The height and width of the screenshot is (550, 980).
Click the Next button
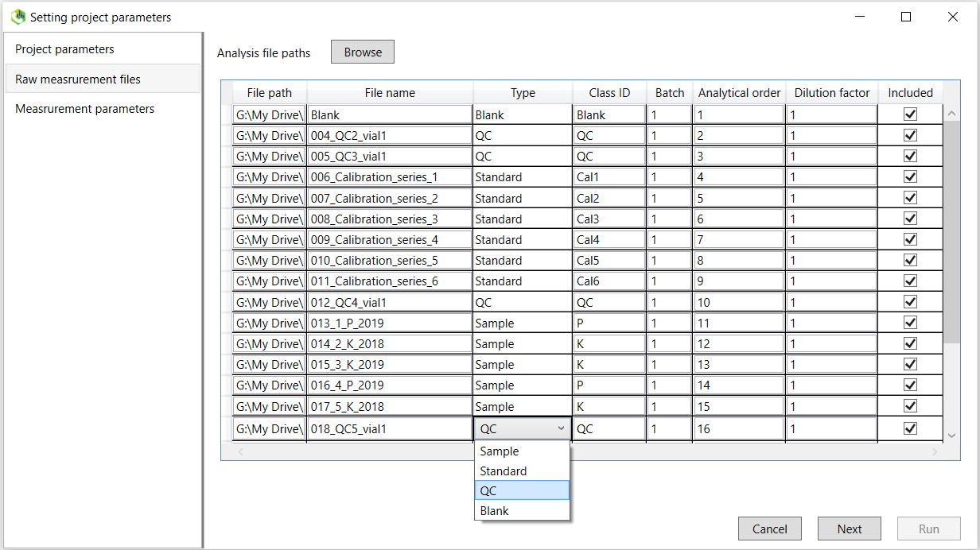(849, 528)
